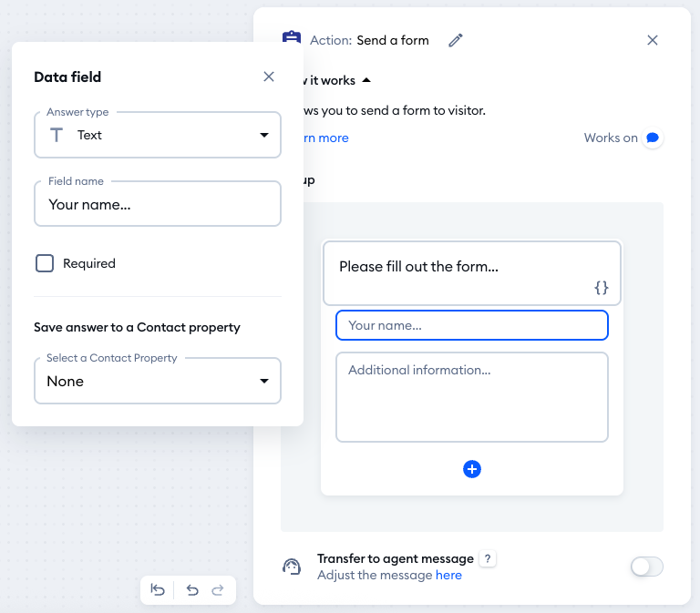700x613 pixels.
Task: Click the pencil icon to rename action
Action: 456,40
